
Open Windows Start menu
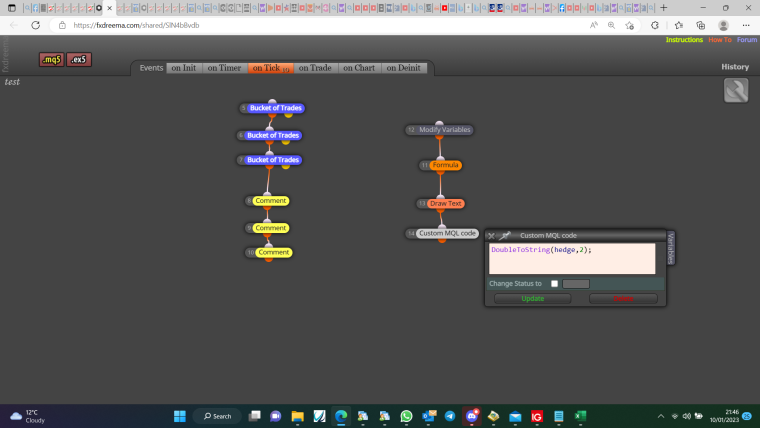coord(180,416)
